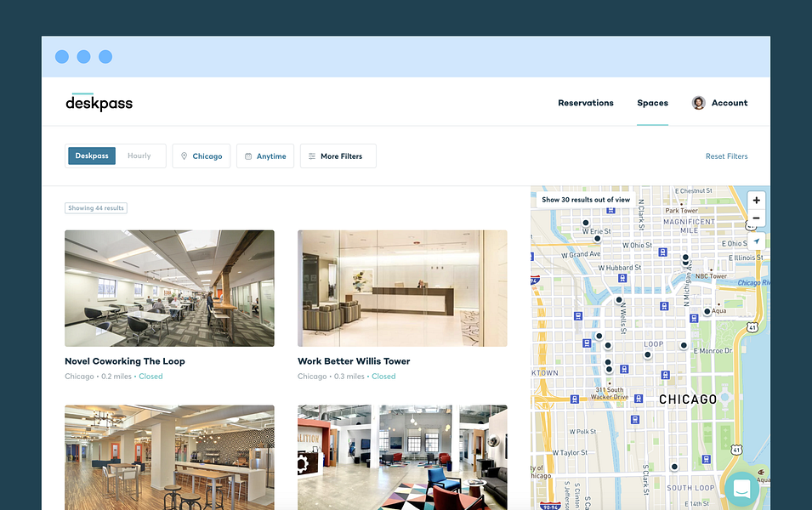Viewport: 812px width, 510px height.
Task: Open the colorful rug lounge space photo
Action: [x=402, y=457]
